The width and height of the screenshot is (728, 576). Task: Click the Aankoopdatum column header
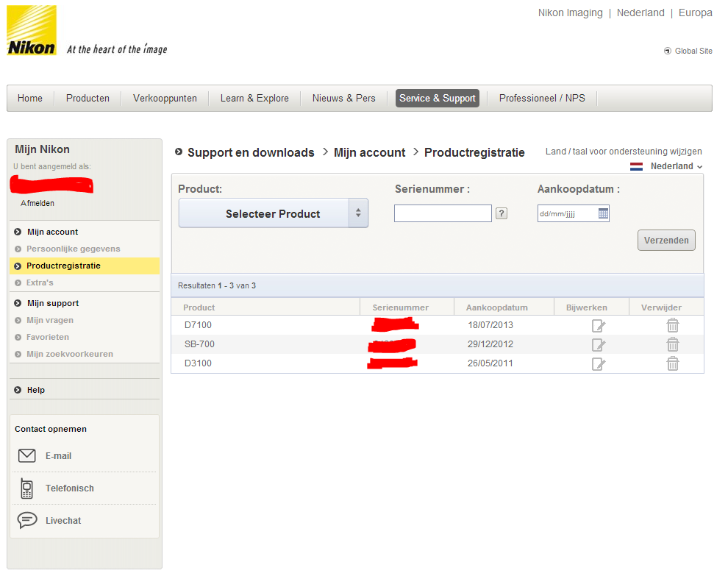[x=497, y=307]
